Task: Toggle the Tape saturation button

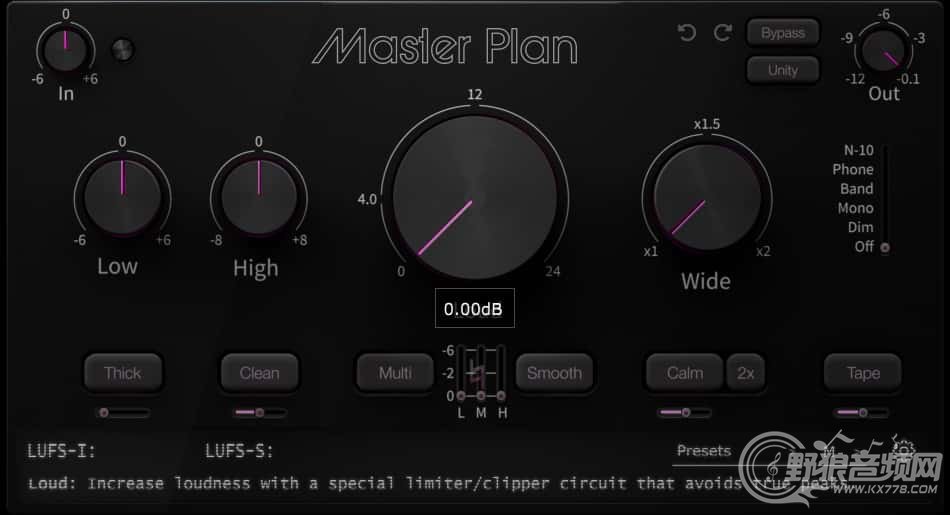Action: (x=863, y=373)
